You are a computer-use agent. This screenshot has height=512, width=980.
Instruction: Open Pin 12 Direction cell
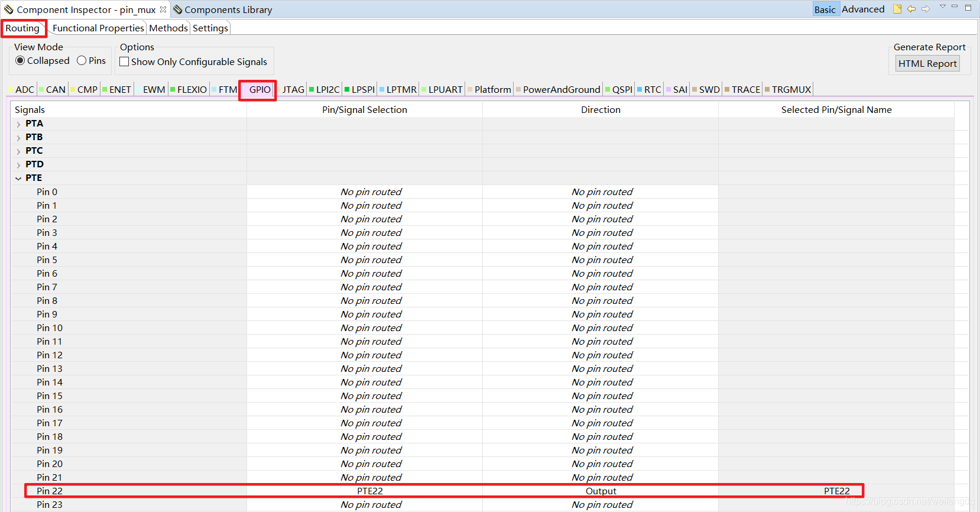(601, 355)
